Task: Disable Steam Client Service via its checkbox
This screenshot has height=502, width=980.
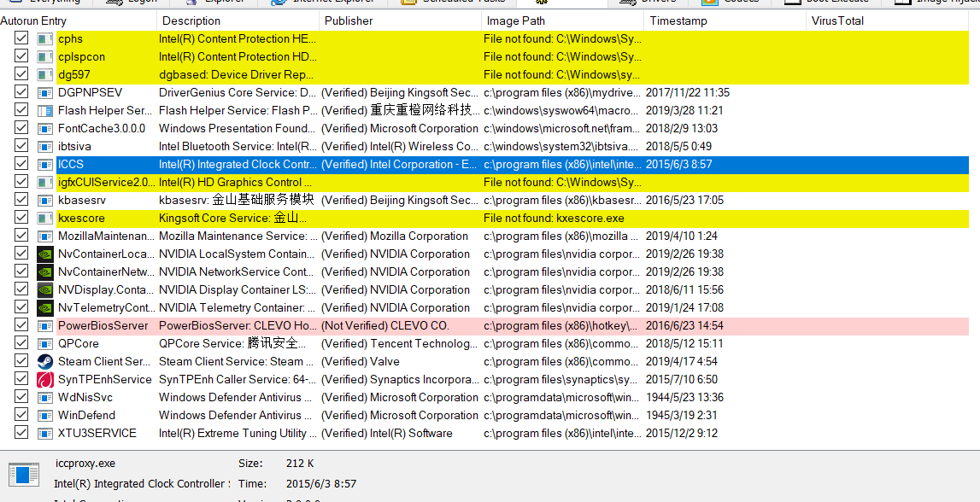Action: [x=21, y=361]
